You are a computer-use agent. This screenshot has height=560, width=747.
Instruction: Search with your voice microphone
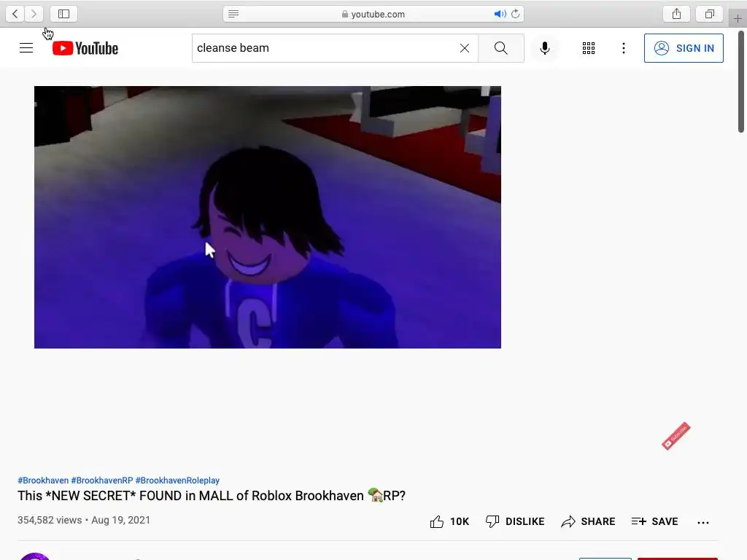[x=544, y=48]
